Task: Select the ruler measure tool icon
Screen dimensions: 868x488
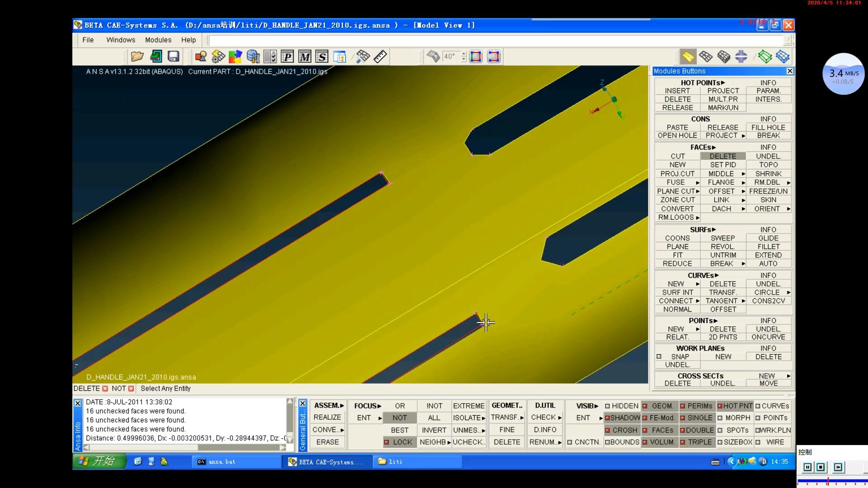Action: (x=380, y=56)
